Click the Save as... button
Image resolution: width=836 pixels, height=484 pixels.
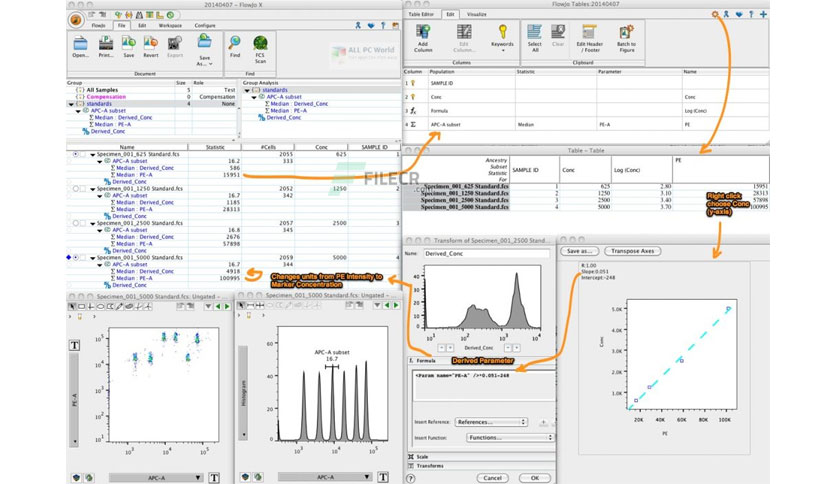tap(580, 251)
